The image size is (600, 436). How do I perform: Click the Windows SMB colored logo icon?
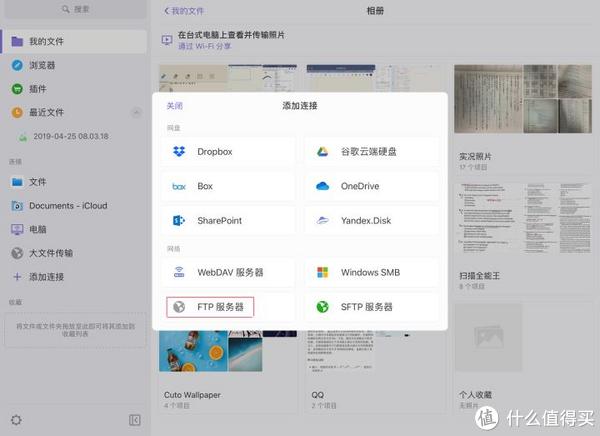point(323,272)
